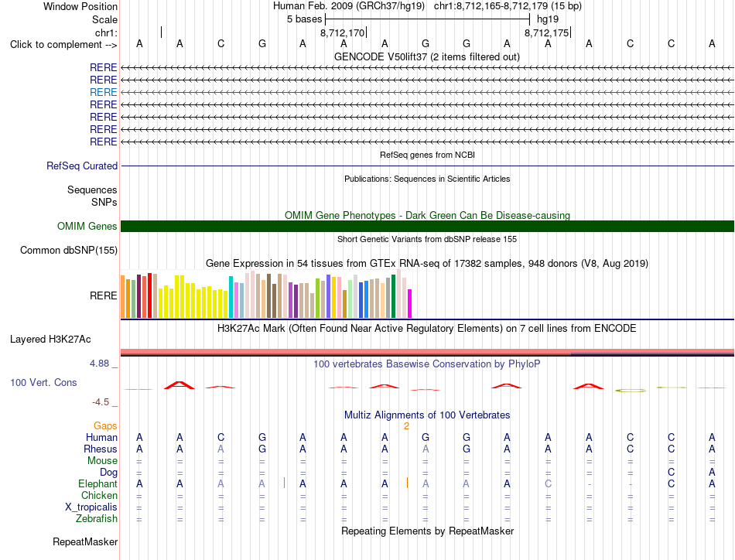Click the Gaps row label
Screen dimensions: 735x560
[105, 425]
